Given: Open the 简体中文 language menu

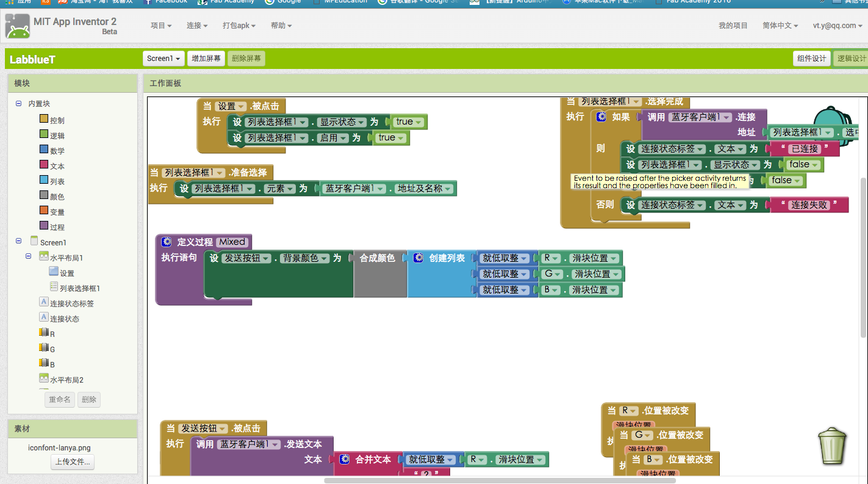Looking at the screenshot, I should click(x=780, y=26).
